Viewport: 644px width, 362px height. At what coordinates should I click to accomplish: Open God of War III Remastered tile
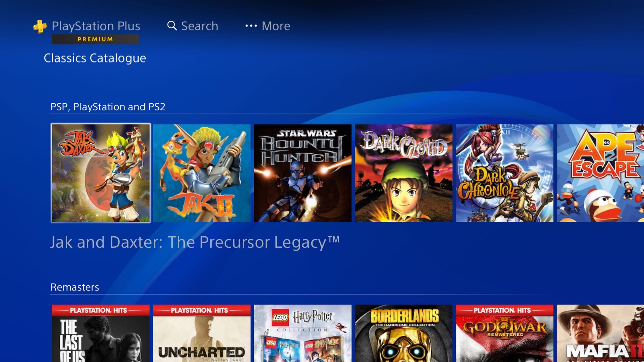point(504,333)
